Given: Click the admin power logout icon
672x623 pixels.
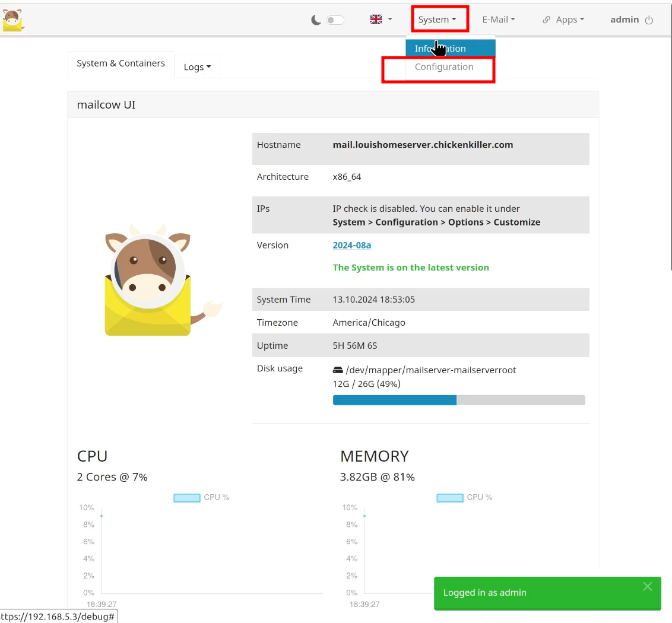Looking at the screenshot, I should pos(649,20).
